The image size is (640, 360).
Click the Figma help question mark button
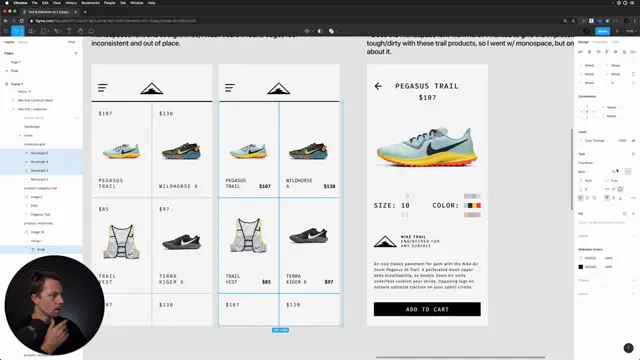(x=629, y=348)
